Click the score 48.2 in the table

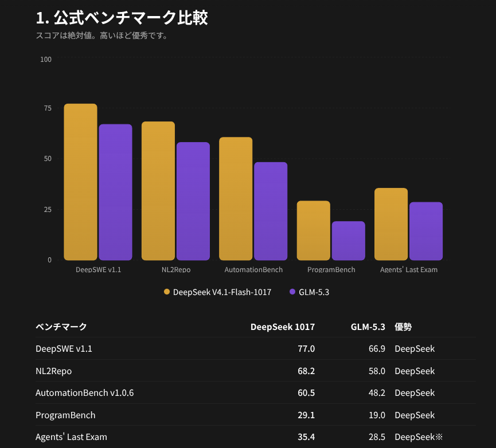pos(377,392)
